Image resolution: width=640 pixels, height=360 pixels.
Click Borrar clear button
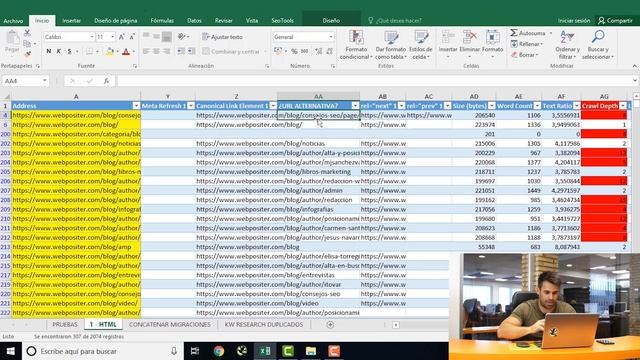pyautogui.click(x=525, y=55)
